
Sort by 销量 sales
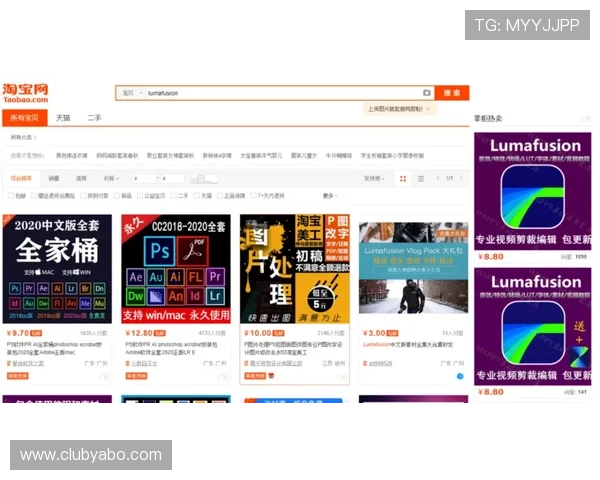(x=54, y=178)
